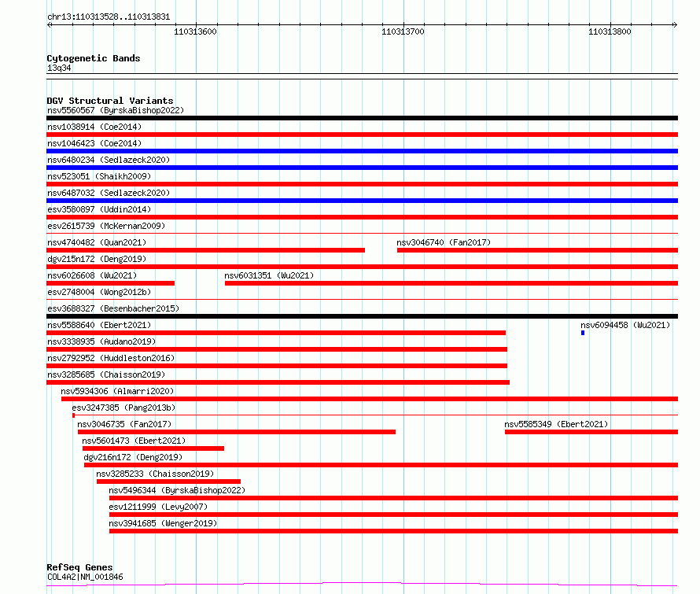Click ruler tick label 110313800
Screen dimensions: 700x594
(610, 31)
